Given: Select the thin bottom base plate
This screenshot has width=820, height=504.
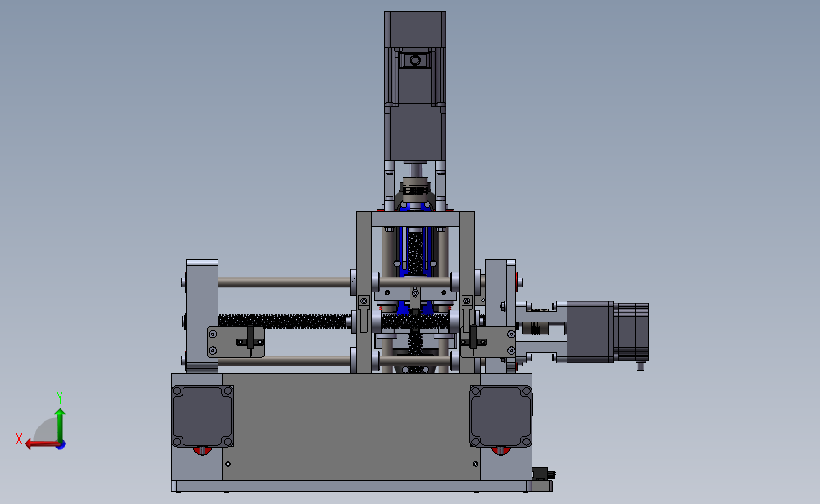Looking at the screenshot, I should [362, 486].
